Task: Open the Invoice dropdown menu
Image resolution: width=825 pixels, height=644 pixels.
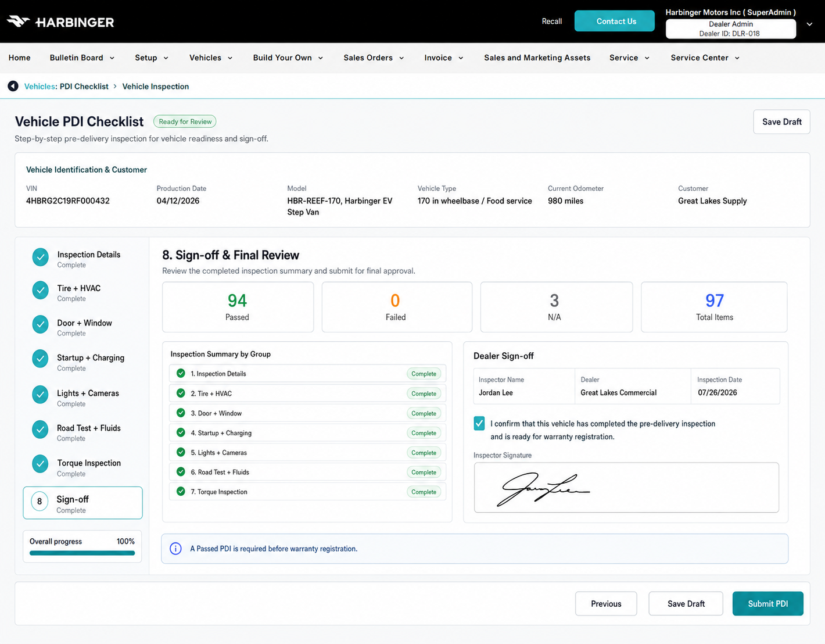Action: click(444, 58)
